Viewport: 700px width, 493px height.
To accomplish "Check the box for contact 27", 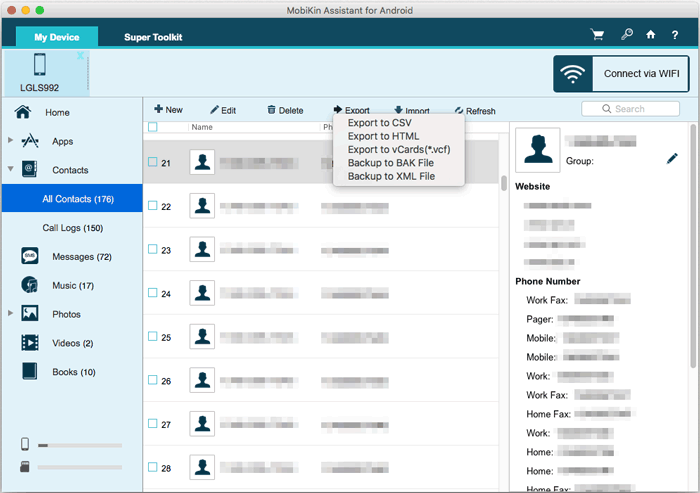I will click(153, 423).
